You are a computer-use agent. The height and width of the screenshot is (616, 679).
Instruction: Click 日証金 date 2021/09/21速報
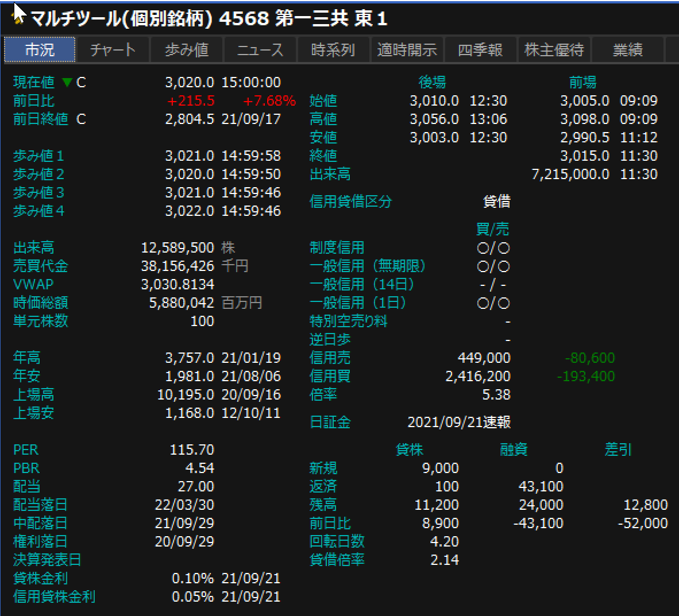pos(459,422)
